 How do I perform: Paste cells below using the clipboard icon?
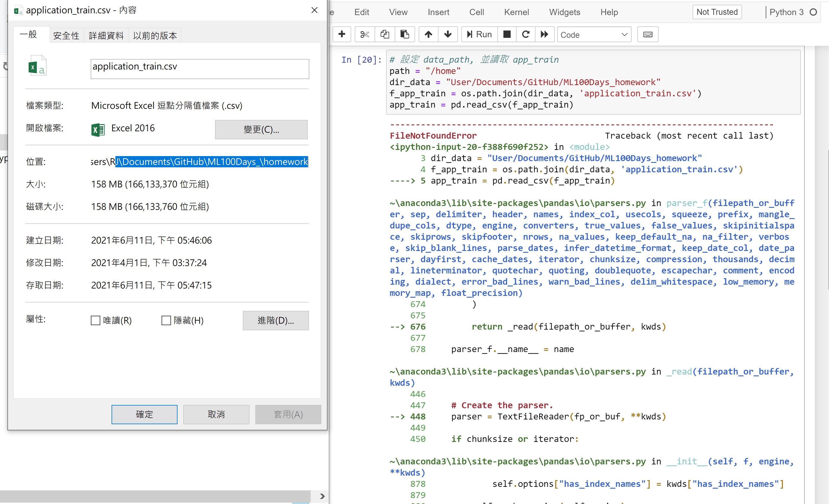404,34
